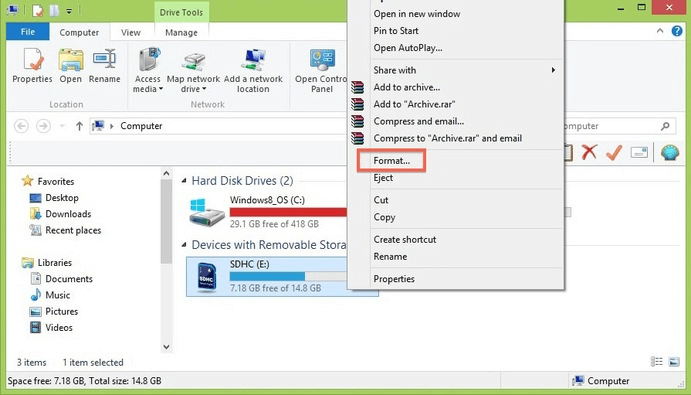Screen dimensions: 691x395
Task: Switch to the Manage ribbon tab
Action: pyautogui.click(x=181, y=33)
